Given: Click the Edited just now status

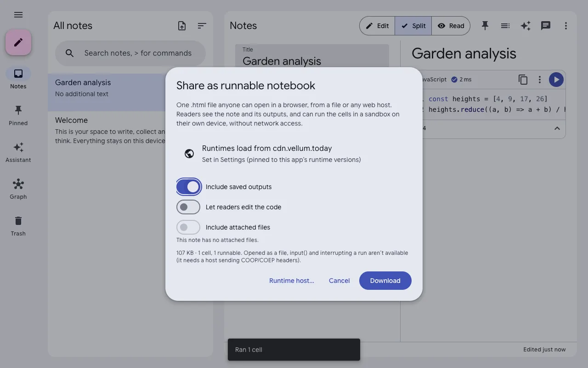Looking at the screenshot, I should click(544, 350).
